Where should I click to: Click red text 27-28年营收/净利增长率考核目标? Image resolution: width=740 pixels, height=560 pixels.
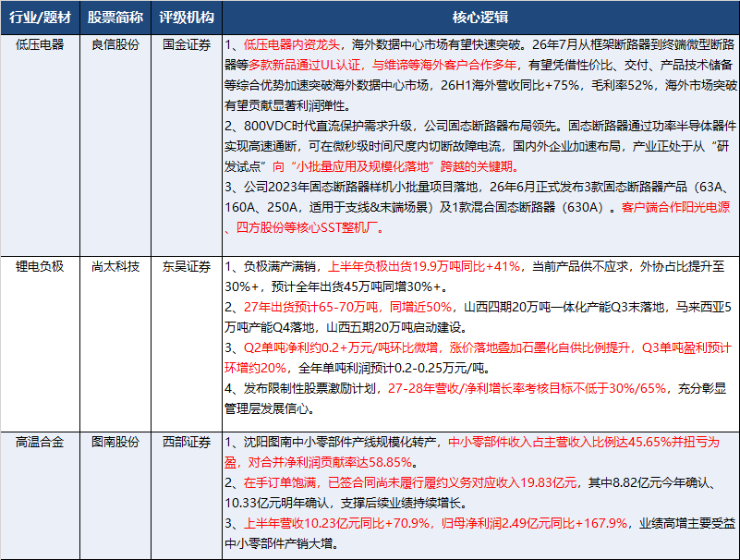[x=479, y=389]
